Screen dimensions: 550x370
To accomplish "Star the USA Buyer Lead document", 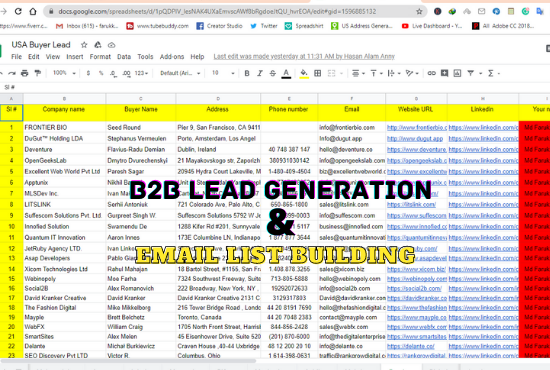I will pos(84,45).
